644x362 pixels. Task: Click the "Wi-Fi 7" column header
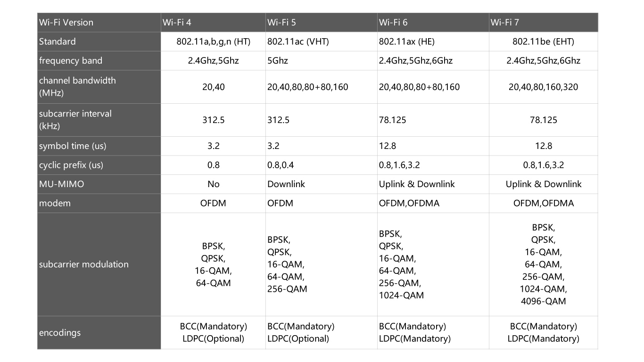pos(504,22)
